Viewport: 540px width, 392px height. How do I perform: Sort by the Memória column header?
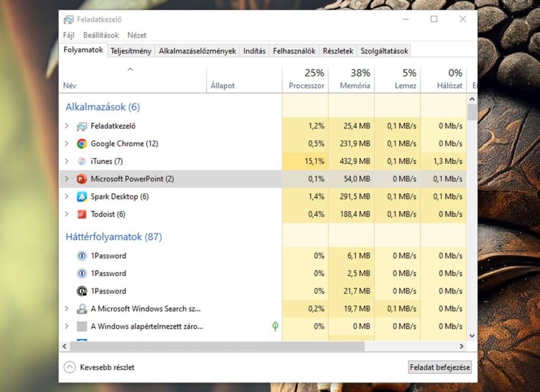coord(351,80)
